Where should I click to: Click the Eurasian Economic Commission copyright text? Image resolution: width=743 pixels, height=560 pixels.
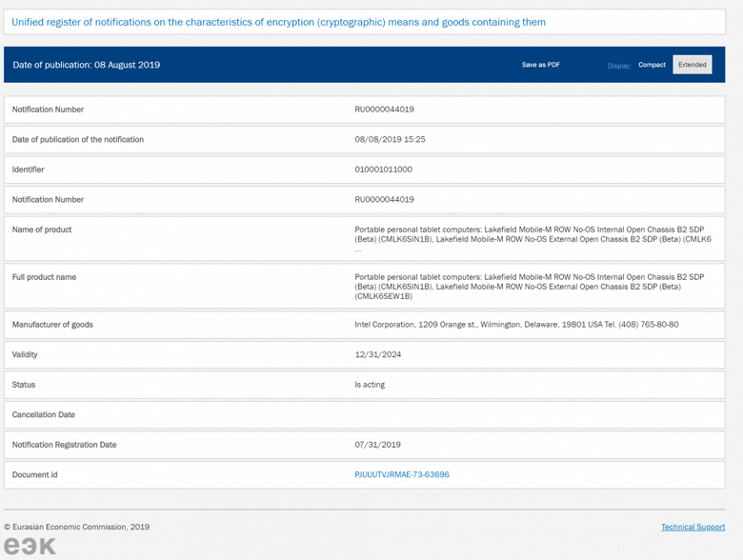(77, 527)
